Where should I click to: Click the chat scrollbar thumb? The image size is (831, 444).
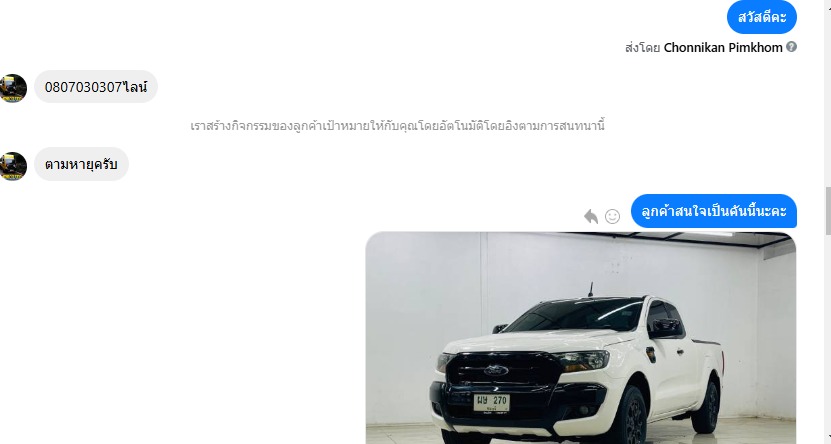828,211
